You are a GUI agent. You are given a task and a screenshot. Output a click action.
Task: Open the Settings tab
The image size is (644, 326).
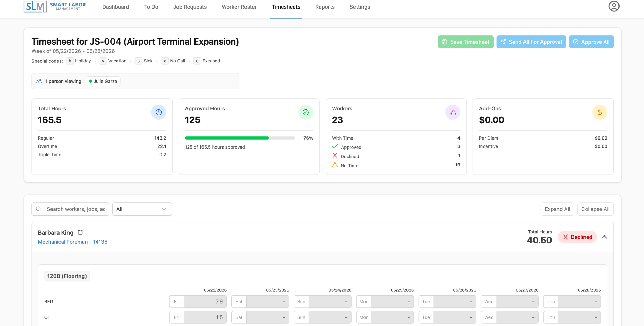point(360,7)
